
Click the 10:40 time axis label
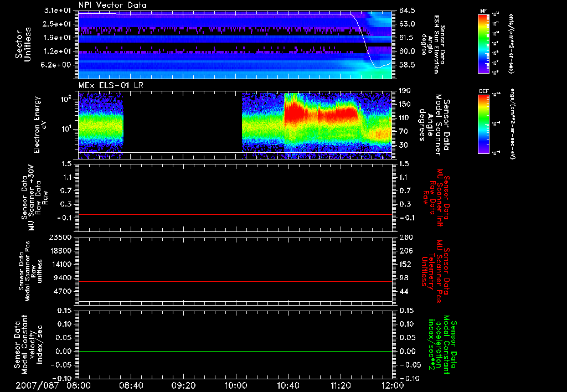[288, 385]
